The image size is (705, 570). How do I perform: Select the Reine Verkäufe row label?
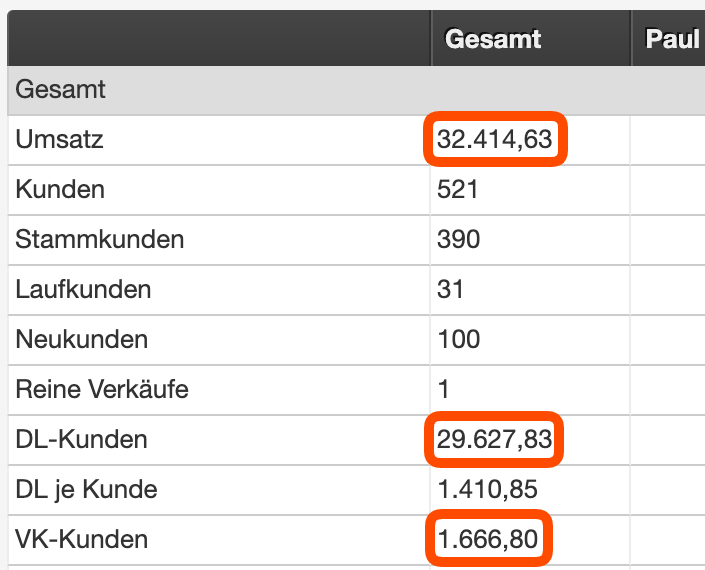[x=102, y=389]
